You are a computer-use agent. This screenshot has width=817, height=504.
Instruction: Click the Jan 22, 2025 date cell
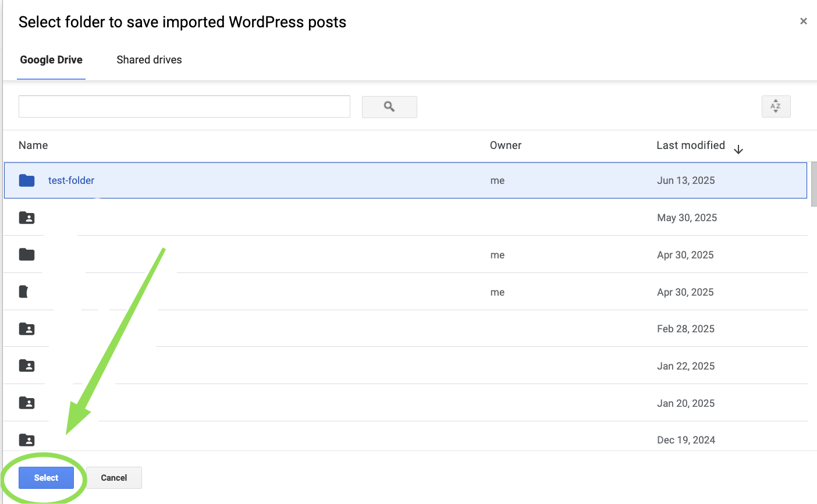(686, 366)
